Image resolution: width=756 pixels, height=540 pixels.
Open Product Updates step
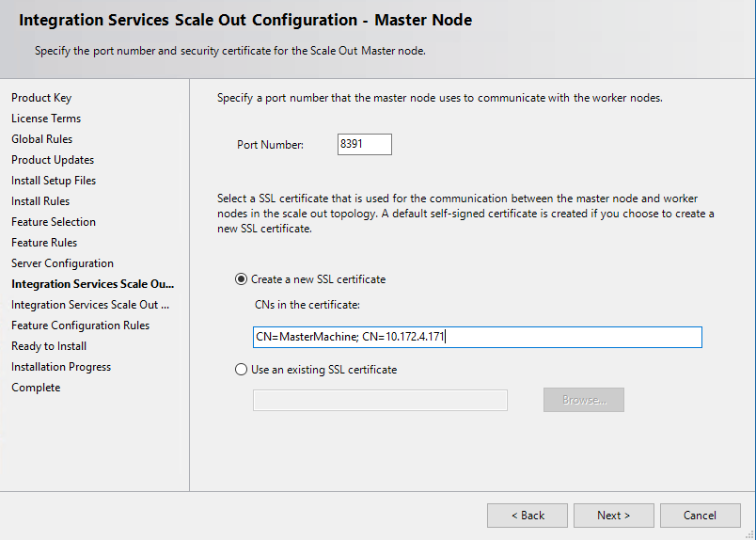[53, 160]
